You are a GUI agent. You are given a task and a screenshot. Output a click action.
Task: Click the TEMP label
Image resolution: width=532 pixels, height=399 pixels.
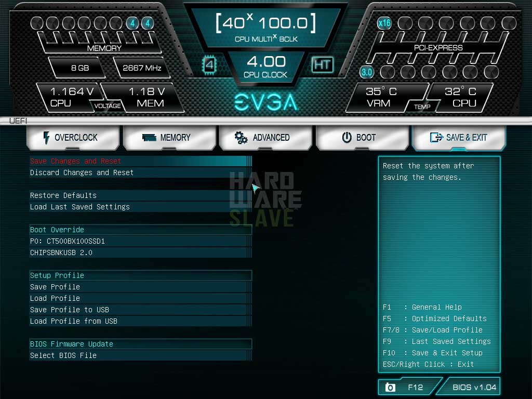(422, 107)
